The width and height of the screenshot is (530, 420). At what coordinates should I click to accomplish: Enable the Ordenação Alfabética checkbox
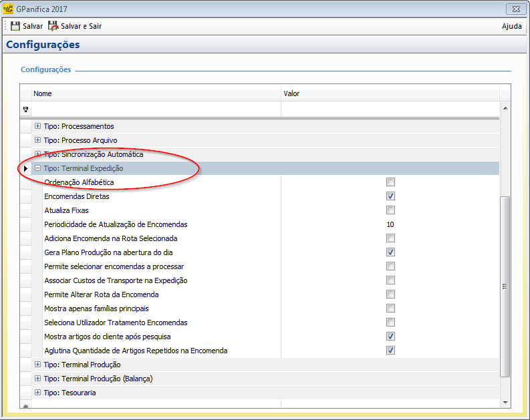pos(390,182)
